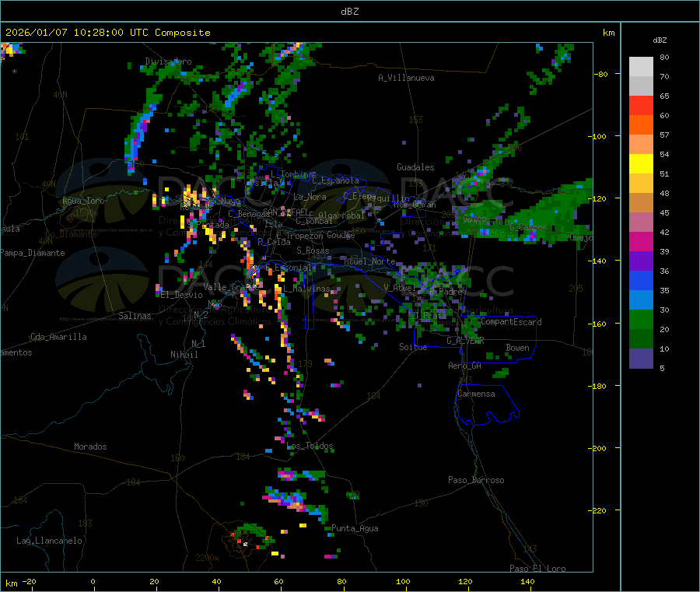Click the 'Soitue' map label

(x=413, y=347)
